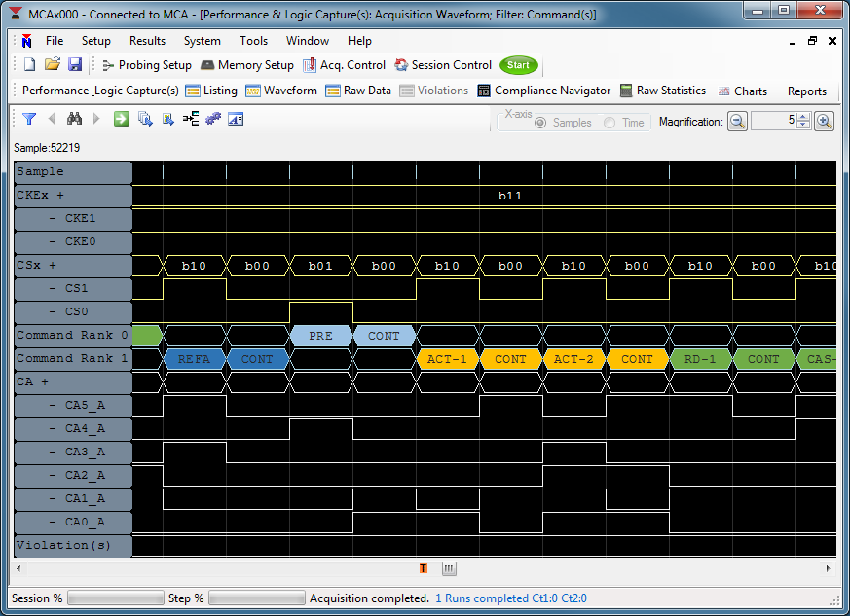Zoom out with magnifier minus icon
This screenshot has height=616, width=850.
click(737, 122)
